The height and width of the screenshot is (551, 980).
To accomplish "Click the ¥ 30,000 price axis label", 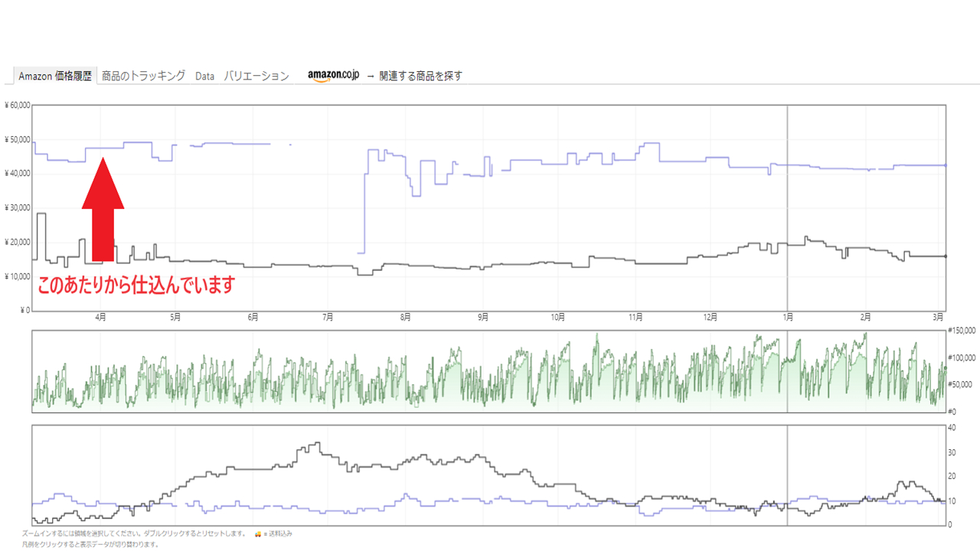I will click(x=16, y=208).
